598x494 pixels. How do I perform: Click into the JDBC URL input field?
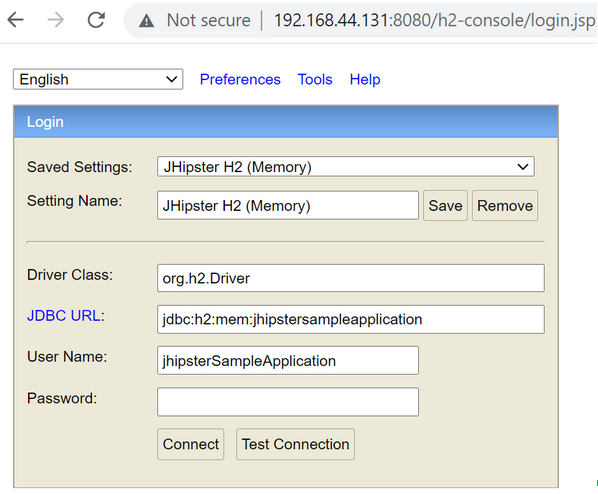coord(350,319)
